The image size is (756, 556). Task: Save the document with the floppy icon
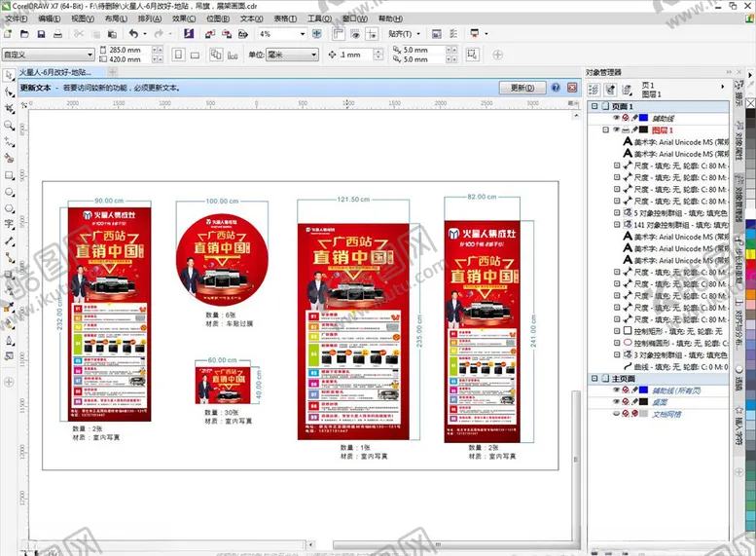(41, 34)
